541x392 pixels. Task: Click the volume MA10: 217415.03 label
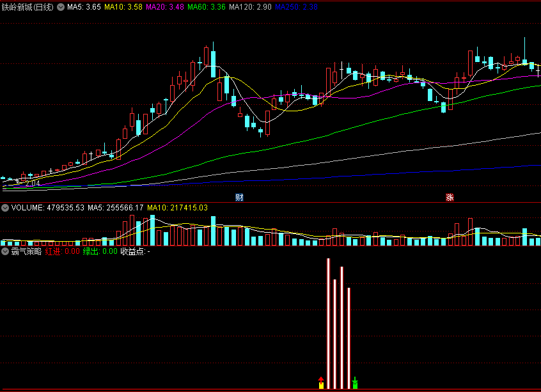[x=177, y=208]
